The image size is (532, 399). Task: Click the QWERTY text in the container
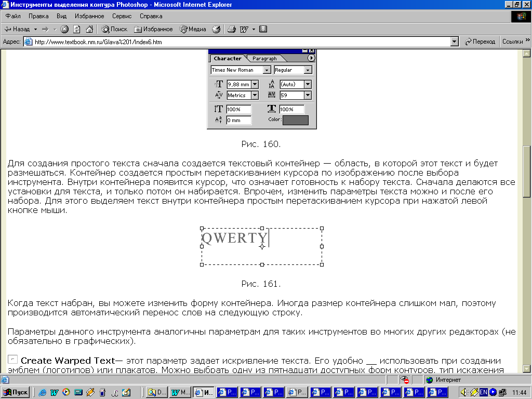(x=234, y=238)
